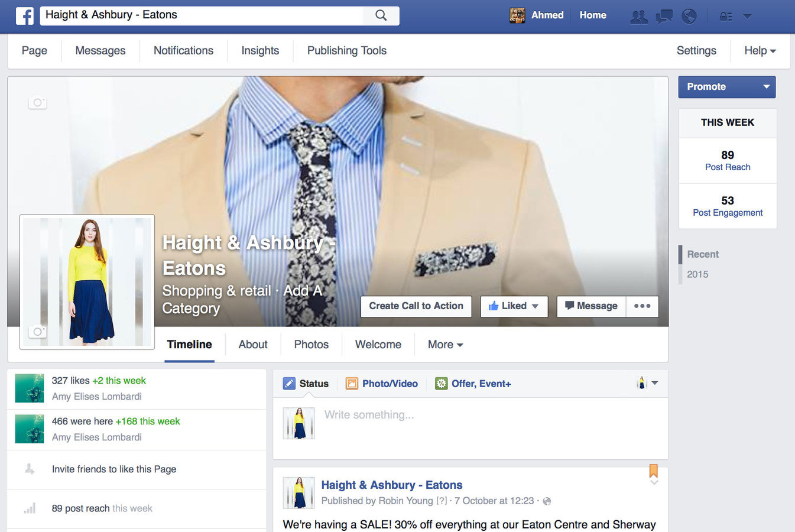
Task: Go to Home in top bar
Action: pos(593,15)
